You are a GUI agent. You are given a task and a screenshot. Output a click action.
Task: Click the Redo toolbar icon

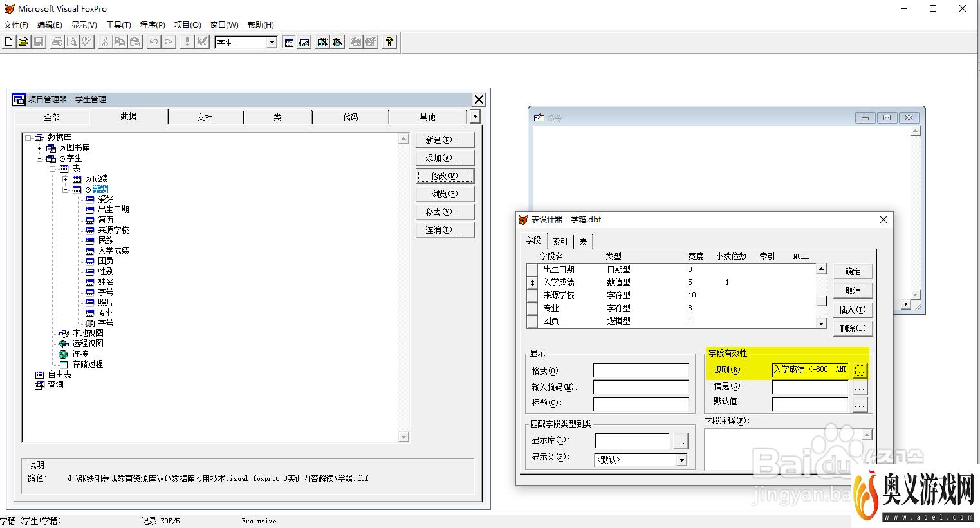click(168, 42)
